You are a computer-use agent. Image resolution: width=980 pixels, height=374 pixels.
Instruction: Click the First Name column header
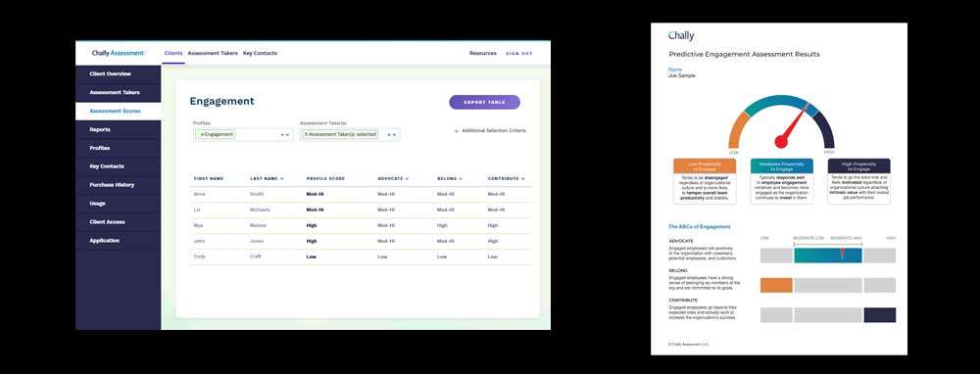(209, 178)
